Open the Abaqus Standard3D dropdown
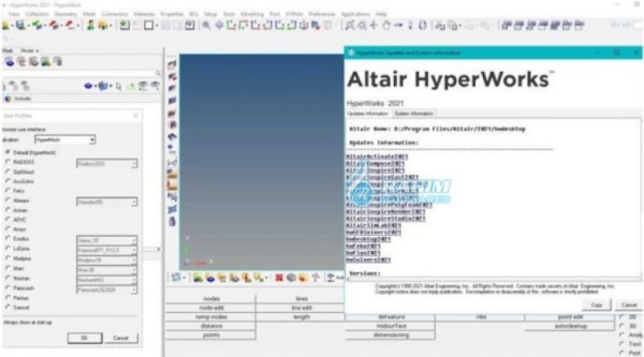 107,202
